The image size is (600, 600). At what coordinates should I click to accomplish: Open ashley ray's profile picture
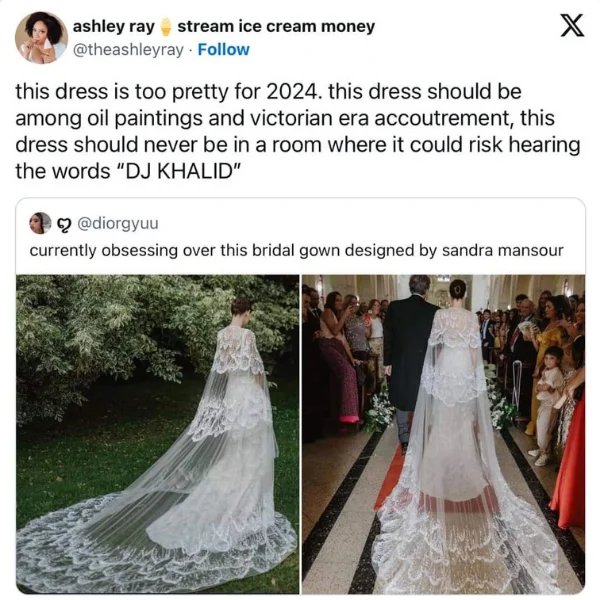pyautogui.click(x=41, y=37)
